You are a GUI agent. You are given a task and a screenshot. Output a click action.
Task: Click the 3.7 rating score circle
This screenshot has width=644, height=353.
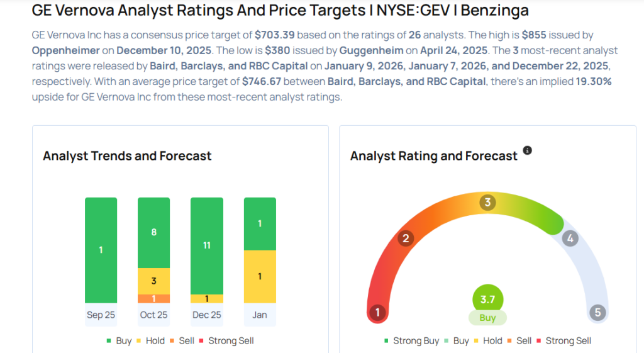pos(487,300)
